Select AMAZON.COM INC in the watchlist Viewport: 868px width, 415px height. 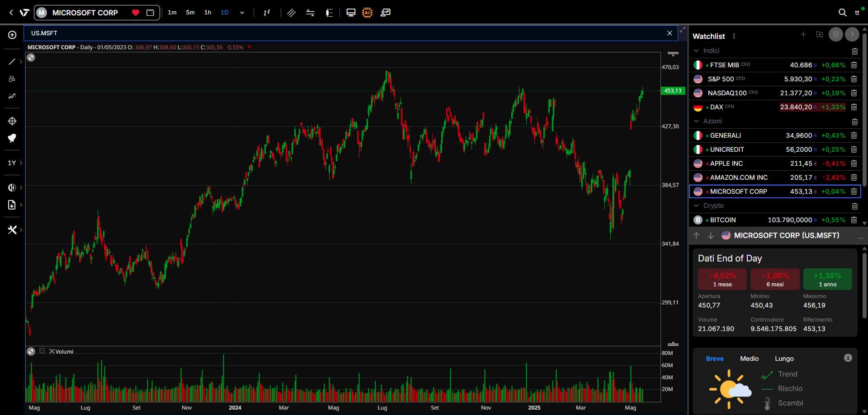point(775,177)
